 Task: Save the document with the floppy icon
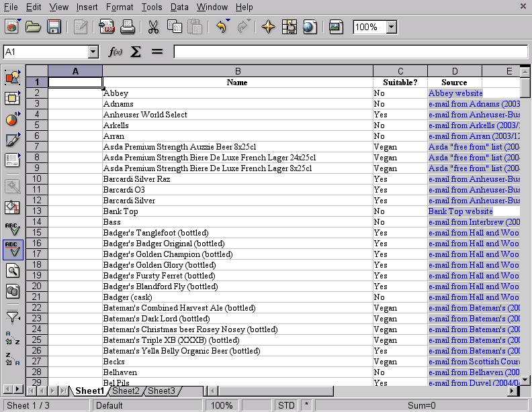pos(54,27)
